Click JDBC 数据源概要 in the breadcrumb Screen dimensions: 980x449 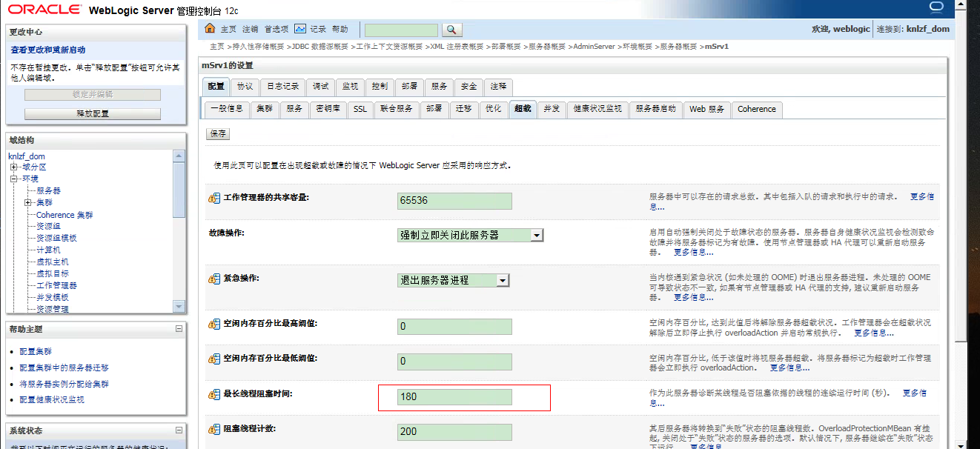tap(320, 46)
